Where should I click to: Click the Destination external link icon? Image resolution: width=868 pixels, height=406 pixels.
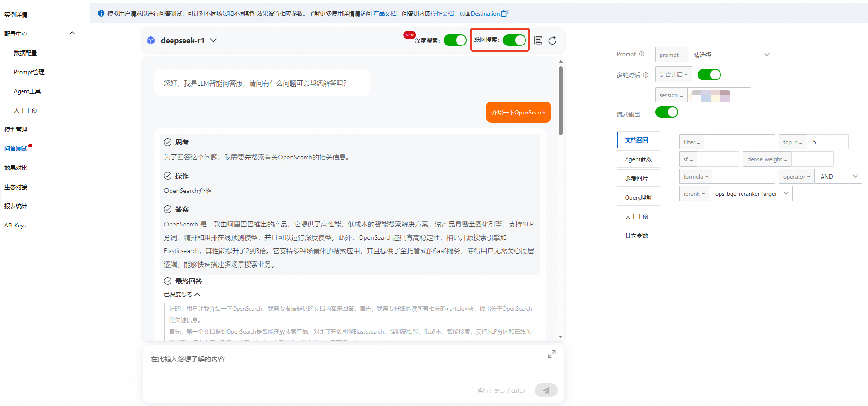pos(504,13)
